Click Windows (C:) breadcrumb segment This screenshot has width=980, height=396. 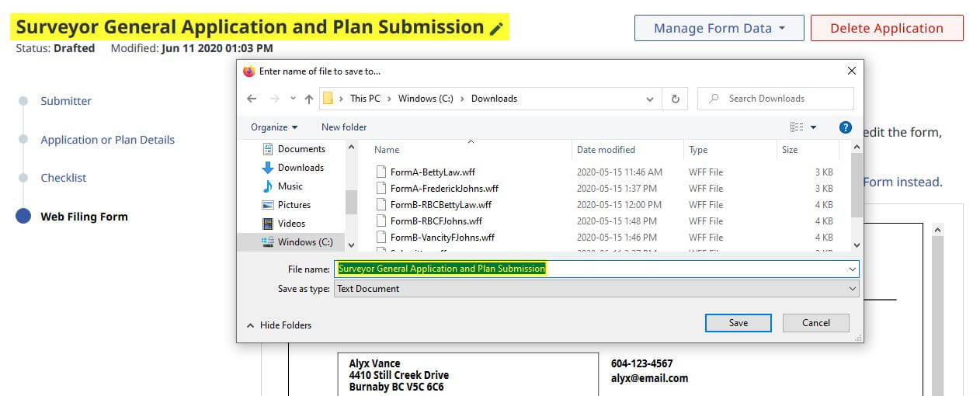pos(425,99)
